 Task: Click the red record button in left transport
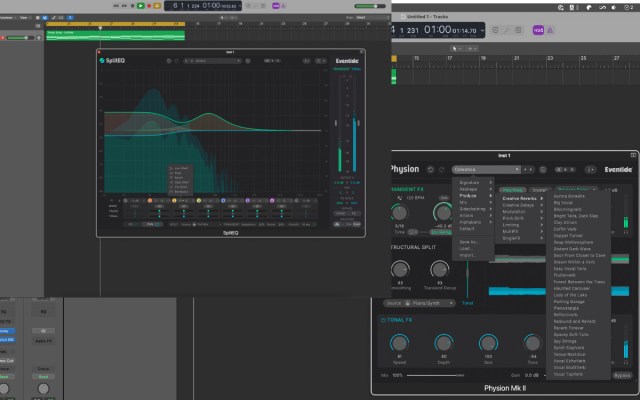(x=149, y=6)
